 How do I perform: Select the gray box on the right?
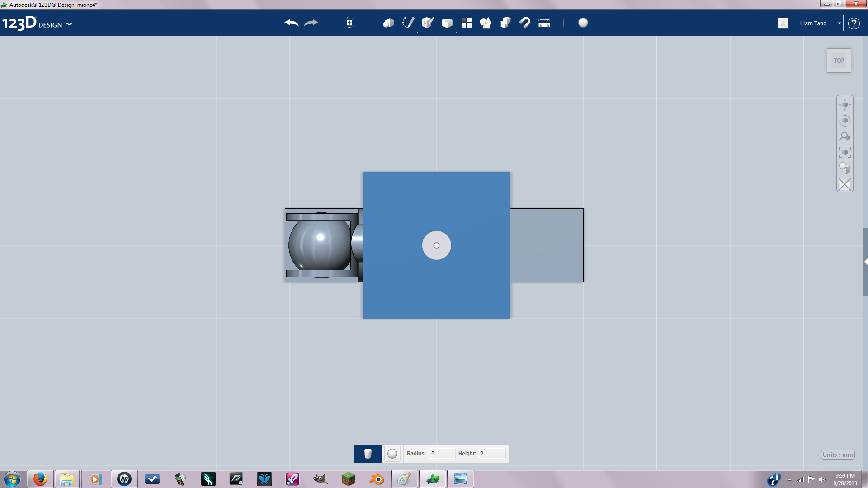pyautogui.click(x=547, y=245)
